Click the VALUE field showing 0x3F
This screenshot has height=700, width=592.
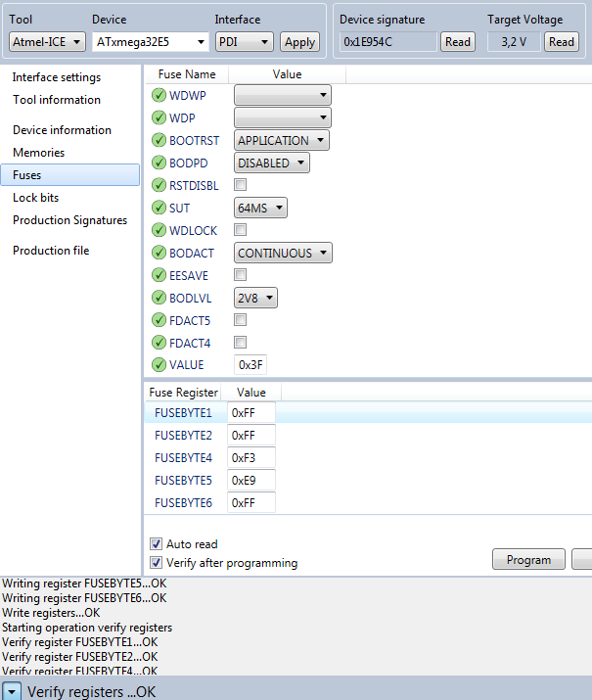250,365
